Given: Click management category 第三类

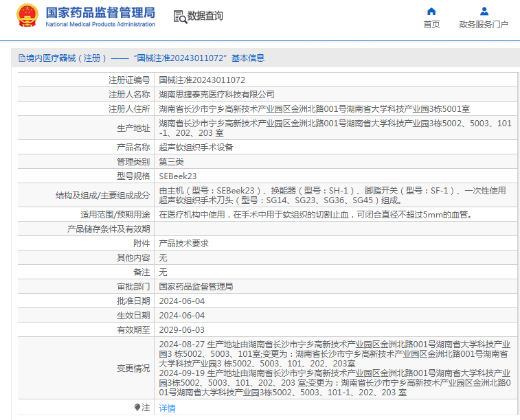Looking at the screenshot, I should coord(171,162).
